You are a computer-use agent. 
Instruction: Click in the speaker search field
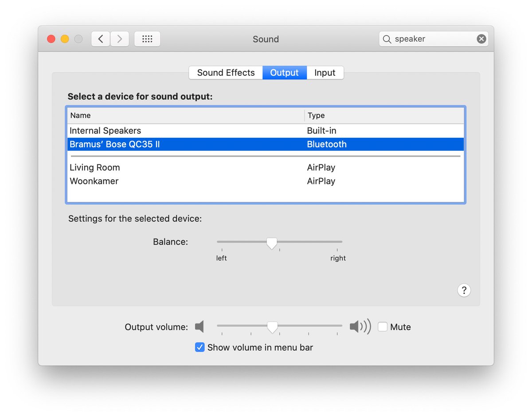click(x=434, y=39)
